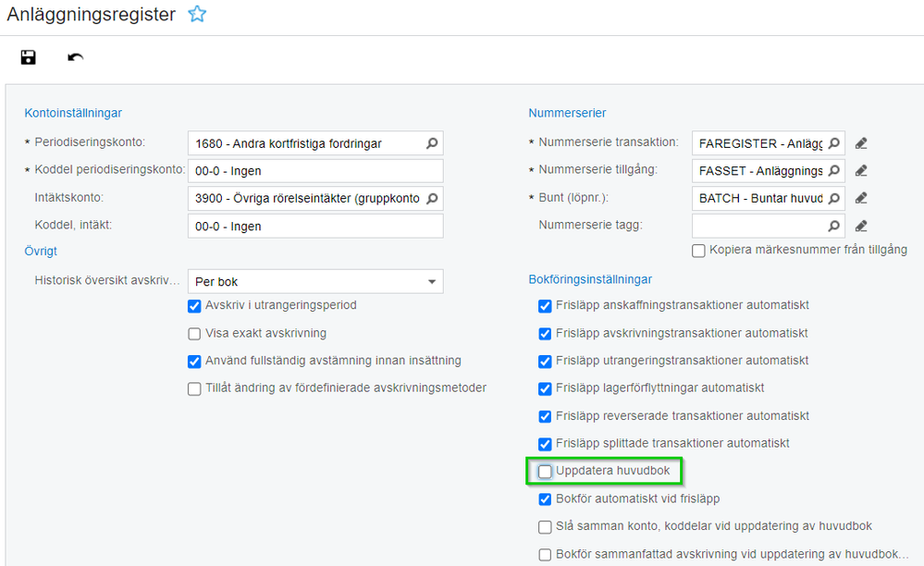The height and width of the screenshot is (566, 924).
Task: Enable Bokför sammanfattad avskrivning checkbox
Action: pyautogui.click(x=545, y=554)
